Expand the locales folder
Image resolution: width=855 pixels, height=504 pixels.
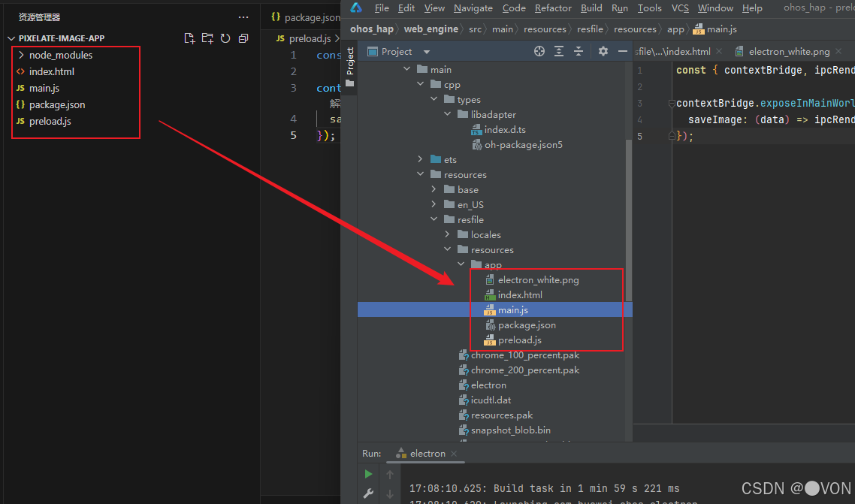tap(448, 234)
